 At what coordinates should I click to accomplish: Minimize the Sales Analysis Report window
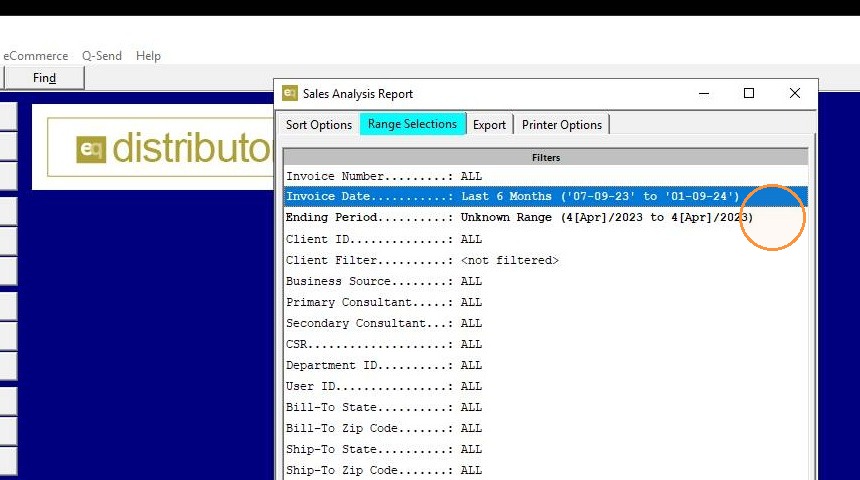(704, 93)
